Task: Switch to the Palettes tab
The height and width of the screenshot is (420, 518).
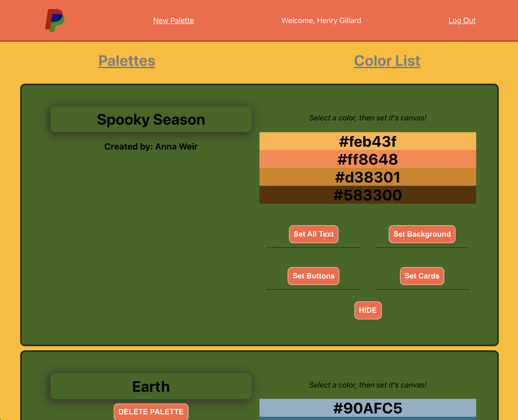Action: point(127,61)
